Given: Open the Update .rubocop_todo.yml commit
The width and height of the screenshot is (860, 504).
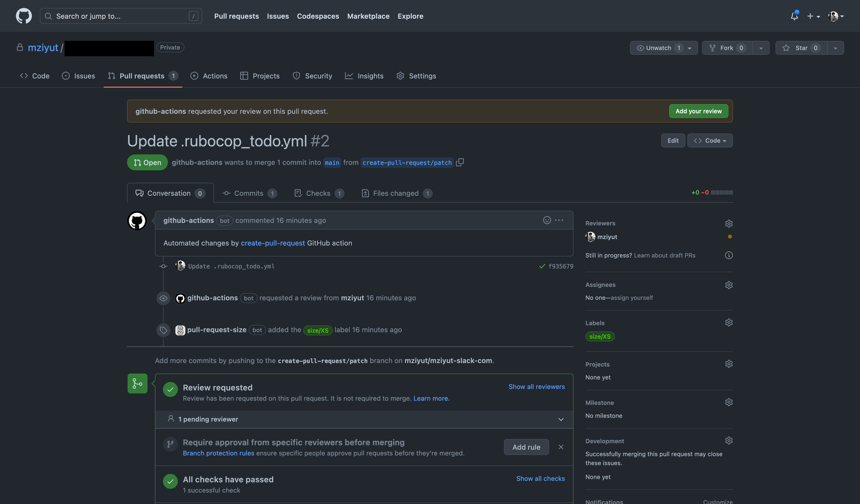Looking at the screenshot, I should tap(231, 266).
